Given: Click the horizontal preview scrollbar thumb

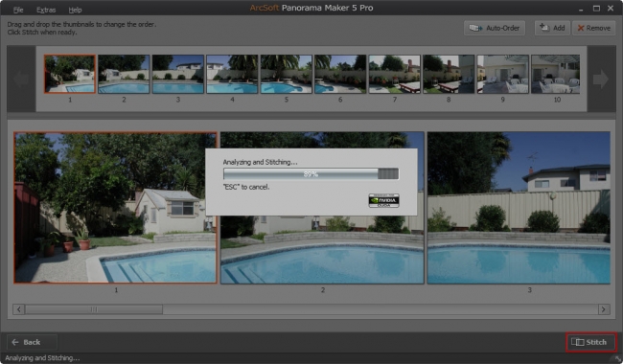Looking at the screenshot, I should point(94,309).
